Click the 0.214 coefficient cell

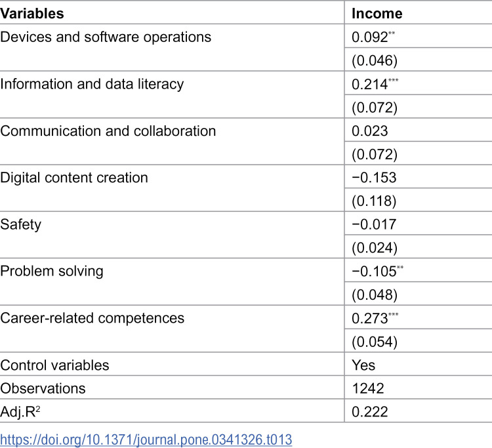(x=375, y=84)
